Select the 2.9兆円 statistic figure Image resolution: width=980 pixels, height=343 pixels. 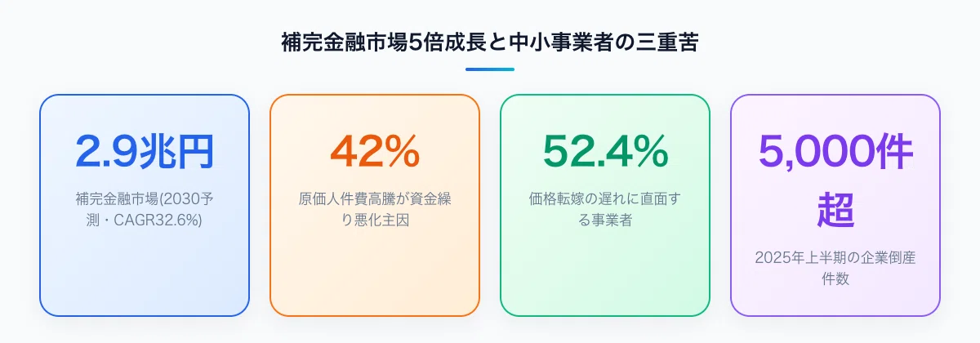145,149
